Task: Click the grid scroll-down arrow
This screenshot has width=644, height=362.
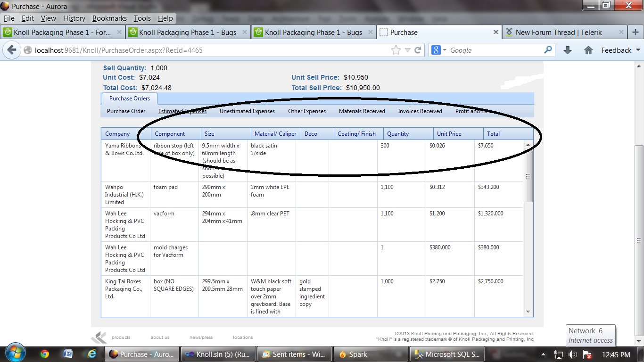Action: click(x=528, y=312)
